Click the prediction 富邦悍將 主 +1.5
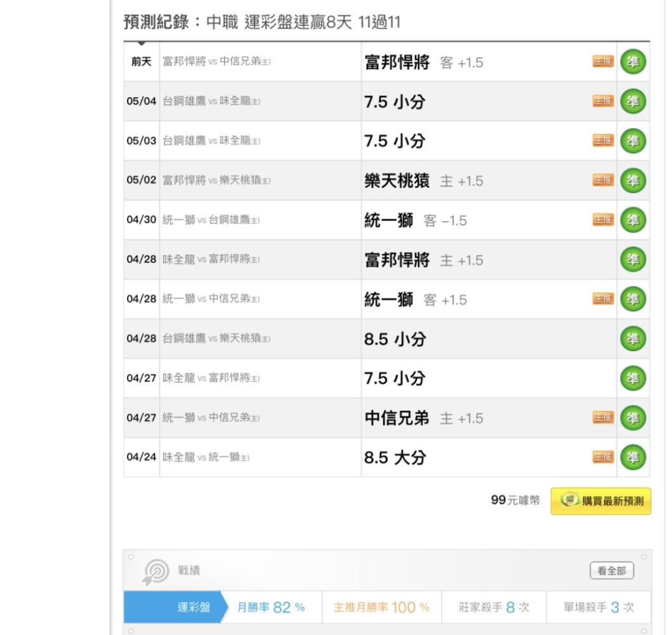 424,260
